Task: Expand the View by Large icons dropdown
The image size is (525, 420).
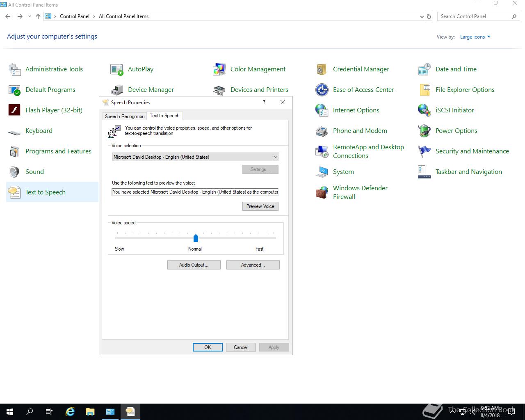Action: pos(475,37)
